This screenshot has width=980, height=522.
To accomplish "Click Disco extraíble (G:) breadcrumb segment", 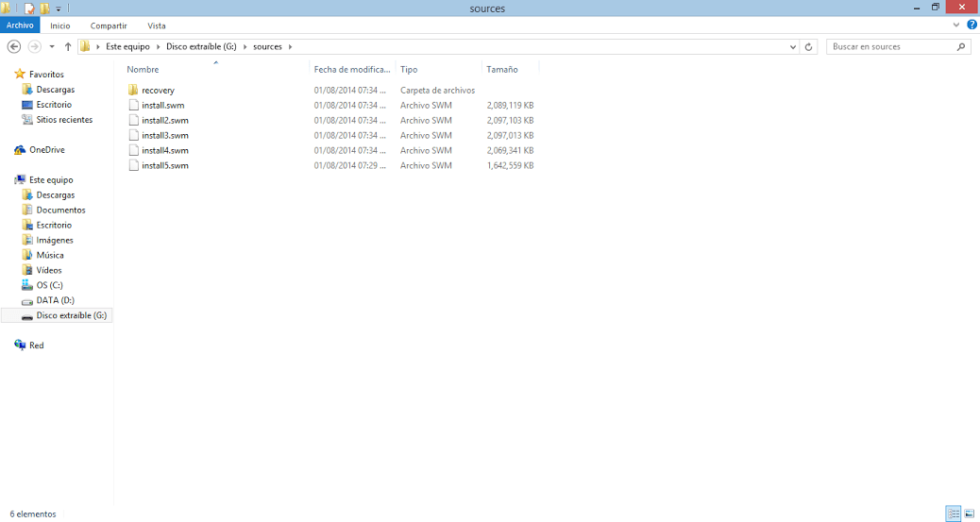I will pyautogui.click(x=201, y=47).
